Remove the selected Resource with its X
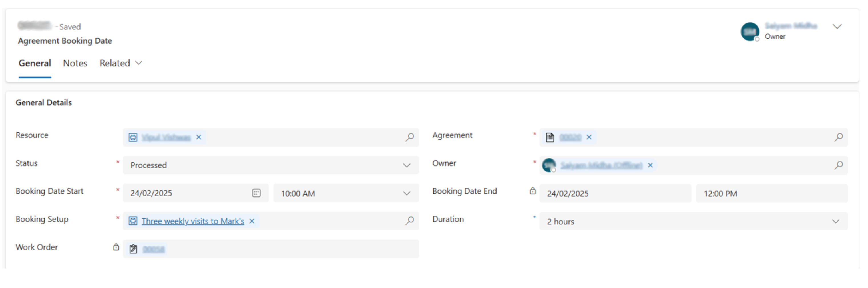 coord(199,137)
